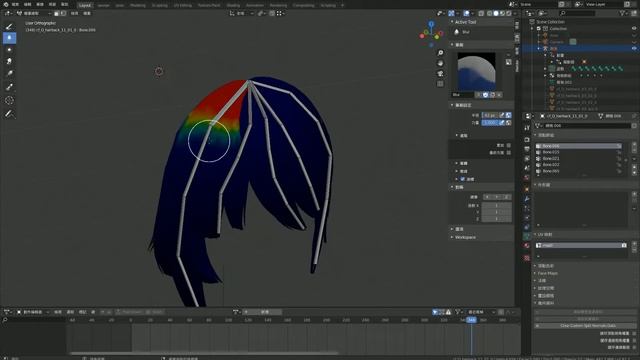Open the Weight Paint mode dropdown
Screen dimensions: 640x360
[x=34, y=13]
